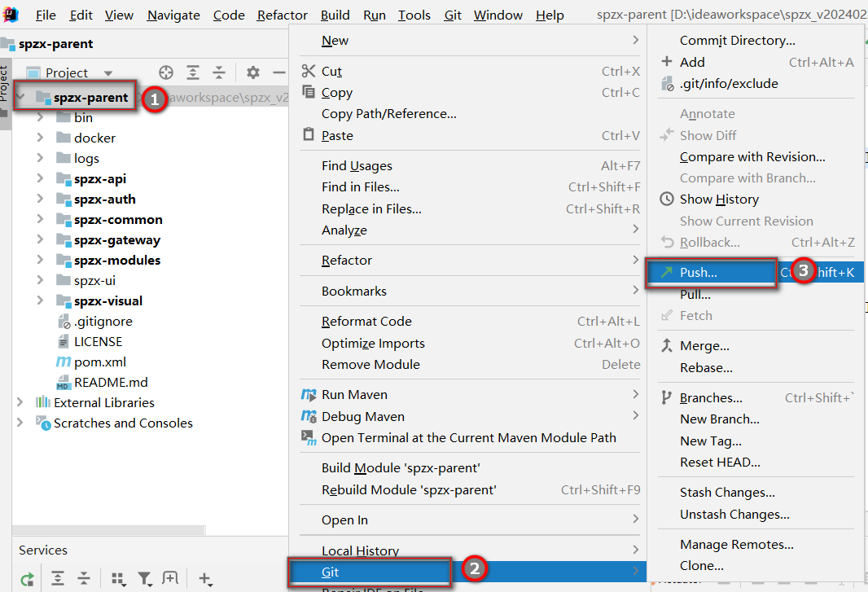The width and height of the screenshot is (868, 592).
Task: Click Services Group By icon
Action: [118, 579]
